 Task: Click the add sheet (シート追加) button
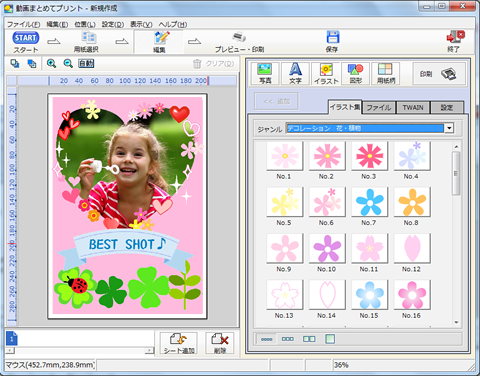tap(179, 343)
